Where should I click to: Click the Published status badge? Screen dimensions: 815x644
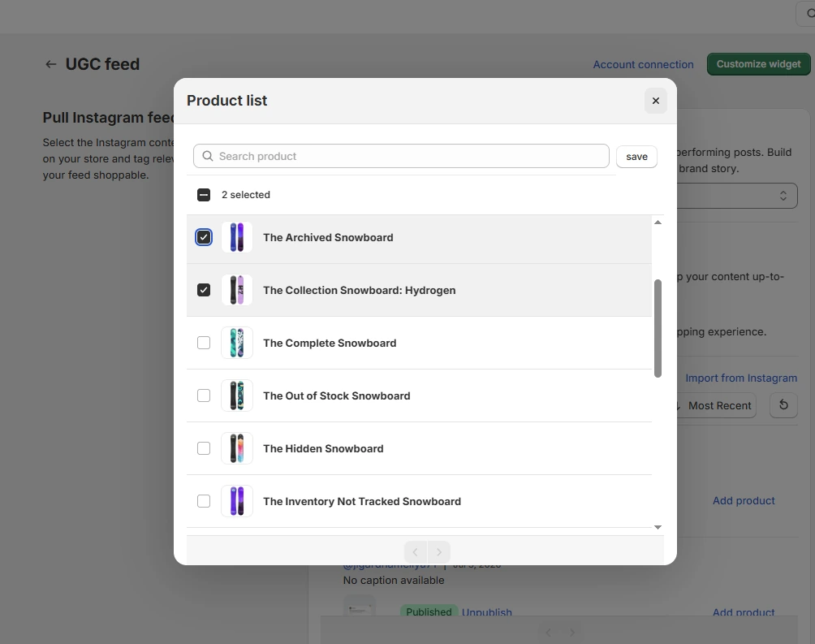[x=429, y=612]
